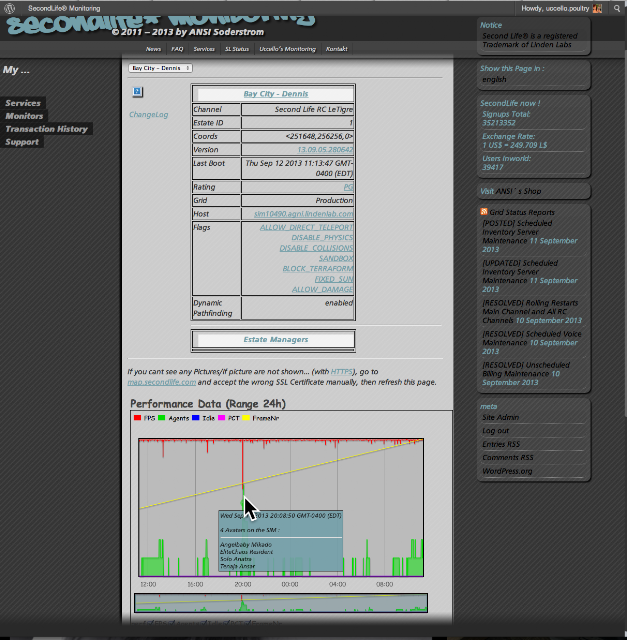Click the small blue icon above ChangeLog
The width and height of the screenshot is (627, 640).
click(x=138, y=92)
